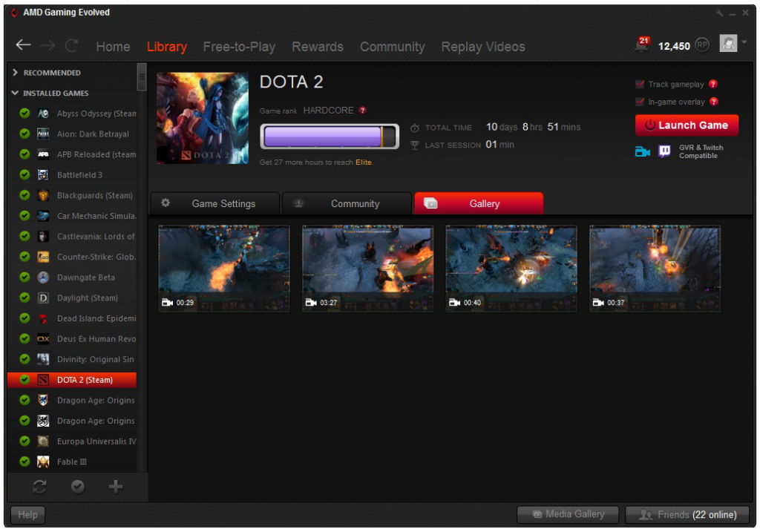Click the checkmark icon below the game list

(x=77, y=487)
